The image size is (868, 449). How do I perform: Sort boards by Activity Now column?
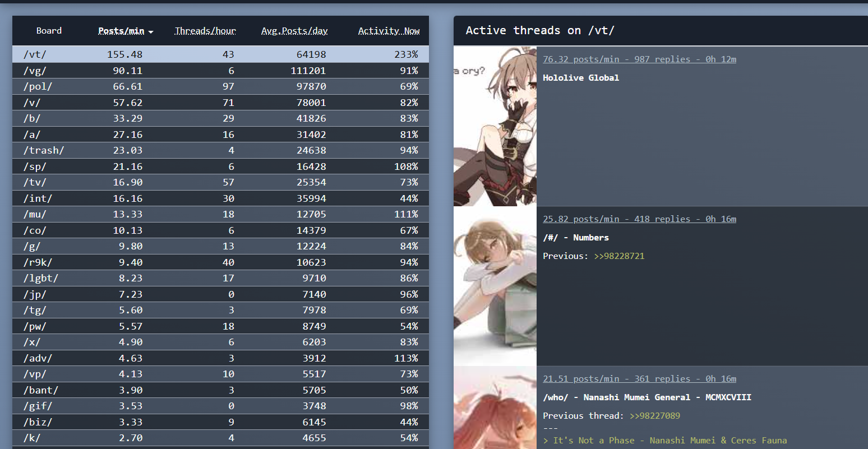(x=389, y=31)
